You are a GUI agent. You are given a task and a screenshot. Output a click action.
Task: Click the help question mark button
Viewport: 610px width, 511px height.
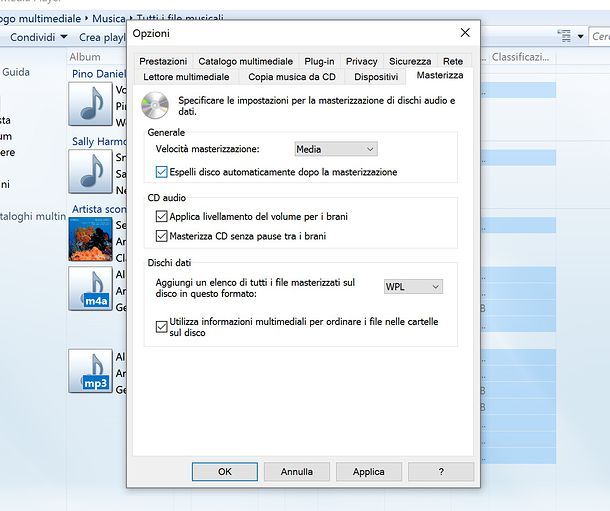(x=441, y=472)
